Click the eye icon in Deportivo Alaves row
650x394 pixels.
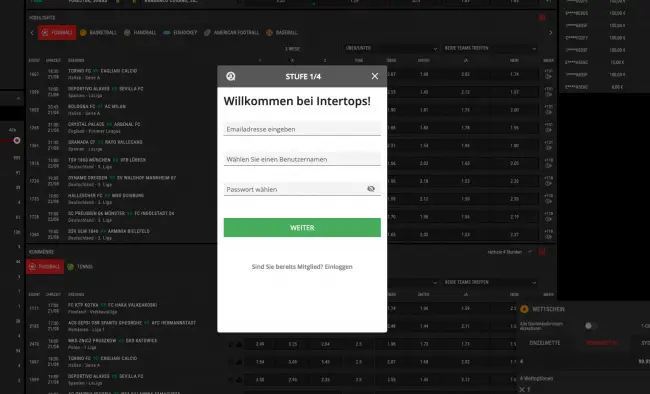click(548, 94)
